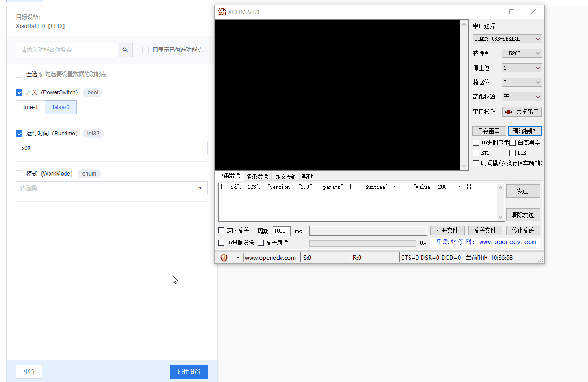588x382 pixels.
Task: Click the R:0 received counter
Action: (357, 258)
